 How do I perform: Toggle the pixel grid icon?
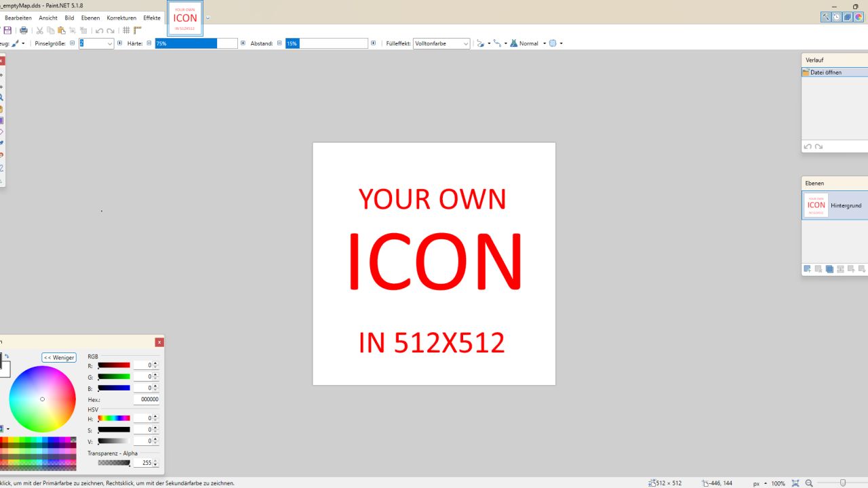click(126, 30)
